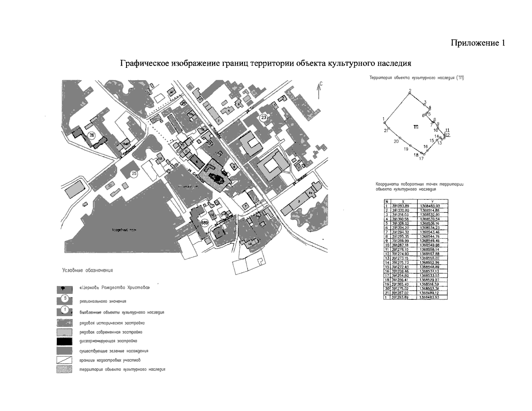Click legend text '«Церковь Рождества Христова»'
This screenshot has width=532, height=411.
pos(115,288)
